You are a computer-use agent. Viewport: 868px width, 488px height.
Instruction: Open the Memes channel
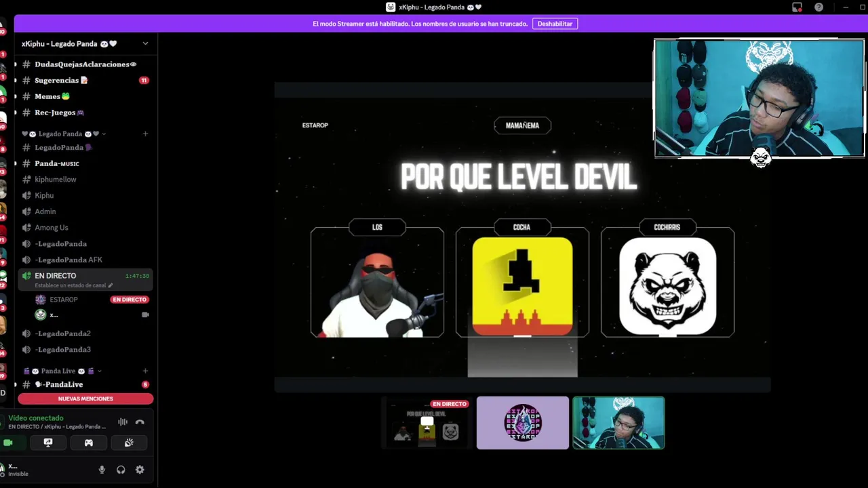coord(85,96)
